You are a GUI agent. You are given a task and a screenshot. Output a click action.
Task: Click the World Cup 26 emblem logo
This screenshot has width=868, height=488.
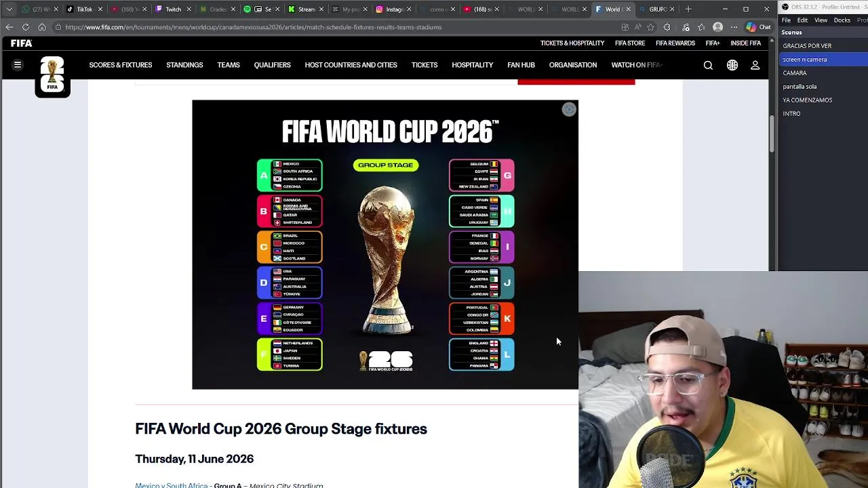coord(52,76)
